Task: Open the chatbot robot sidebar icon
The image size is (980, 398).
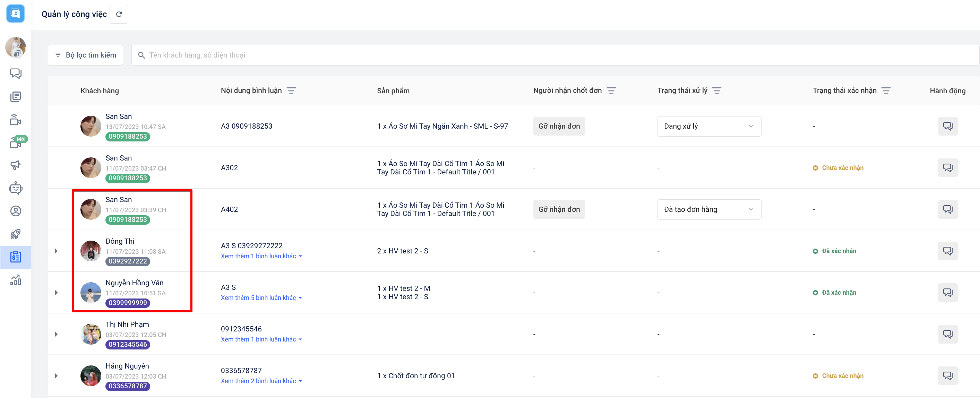Action: [x=16, y=188]
